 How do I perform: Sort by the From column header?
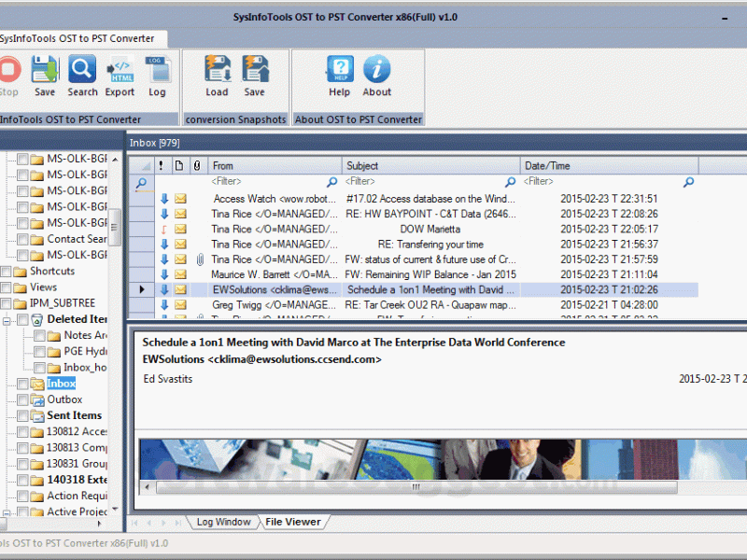click(275, 166)
